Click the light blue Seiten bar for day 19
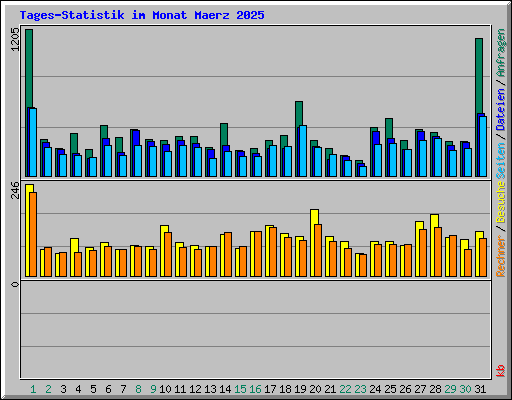The image size is (512, 400). coord(303,151)
